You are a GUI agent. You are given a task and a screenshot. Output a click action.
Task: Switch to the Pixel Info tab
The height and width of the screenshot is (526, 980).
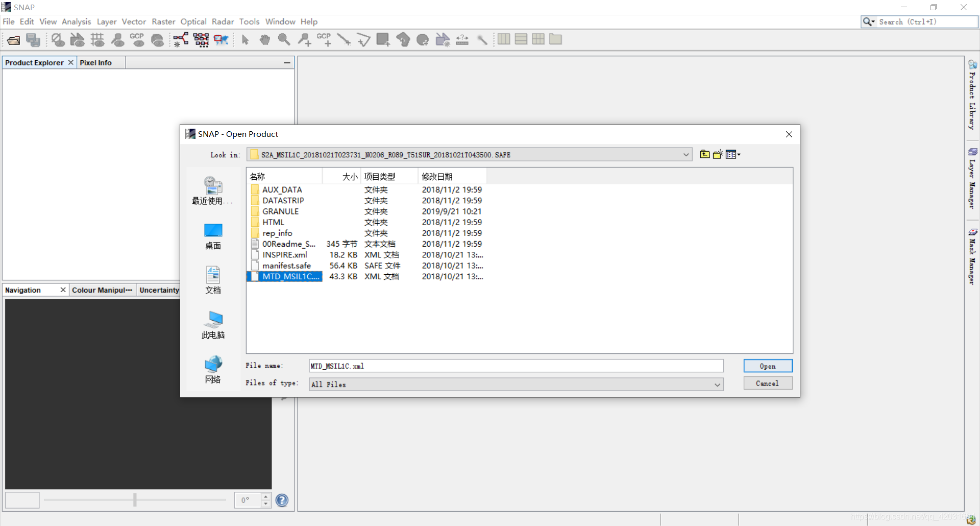[x=95, y=63]
